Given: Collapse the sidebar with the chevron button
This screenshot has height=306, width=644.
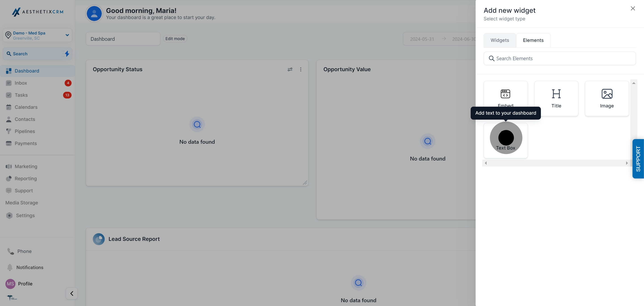Looking at the screenshot, I should coord(72,293).
